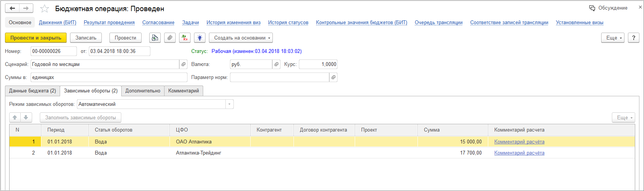Open the Сценарий field selection button

pos(183,64)
